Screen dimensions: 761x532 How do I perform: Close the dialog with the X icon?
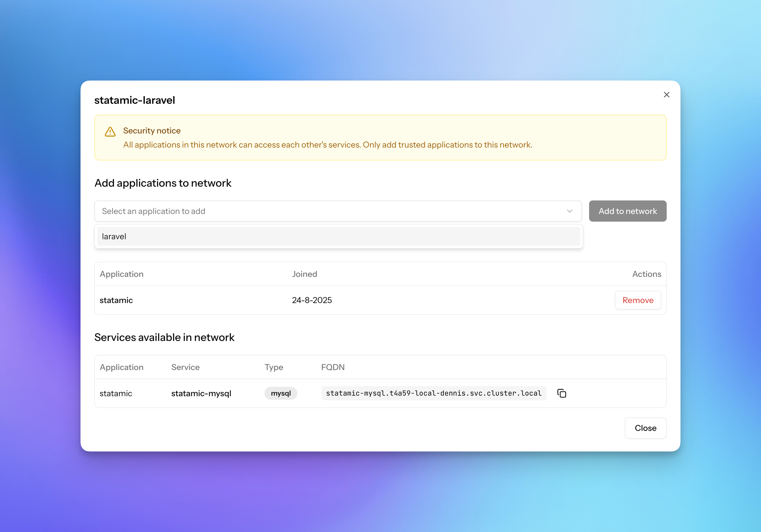click(x=666, y=95)
